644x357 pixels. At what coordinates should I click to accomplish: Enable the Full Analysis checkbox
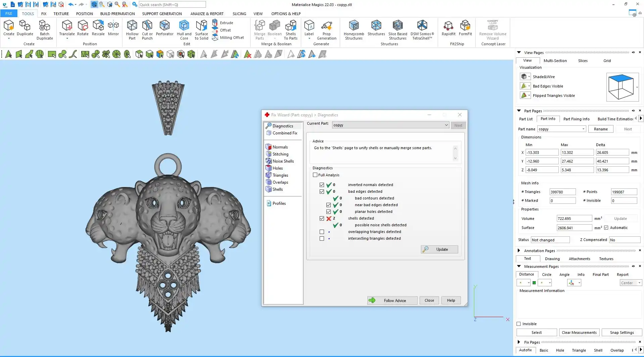click(x=315, y=175)
